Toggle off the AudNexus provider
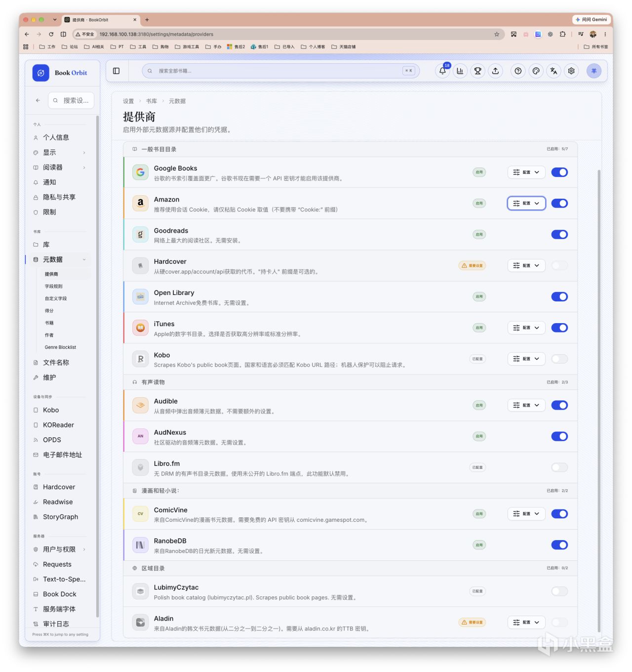 (559, 436)
